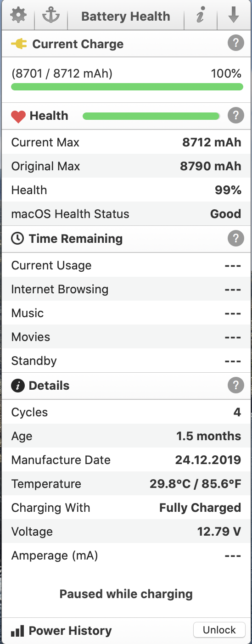Open the gear settings icon
The width and height of the screenshot is (252, 644).
(18, 16)
